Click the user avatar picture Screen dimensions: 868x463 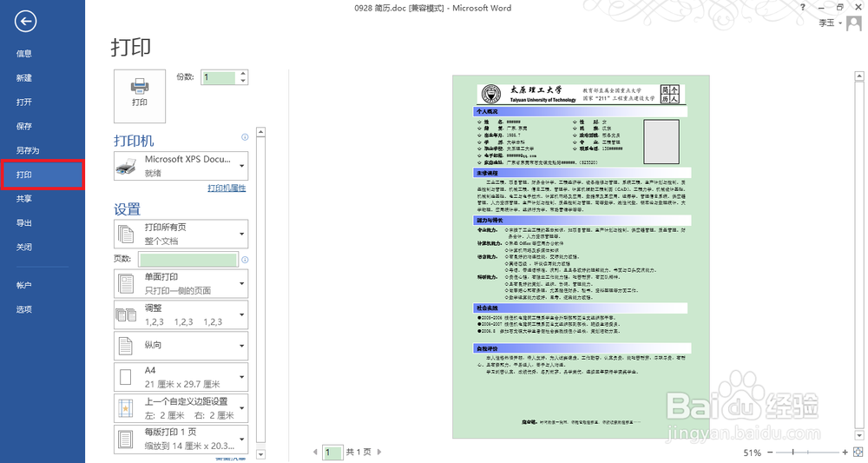(x=854, y=23)
